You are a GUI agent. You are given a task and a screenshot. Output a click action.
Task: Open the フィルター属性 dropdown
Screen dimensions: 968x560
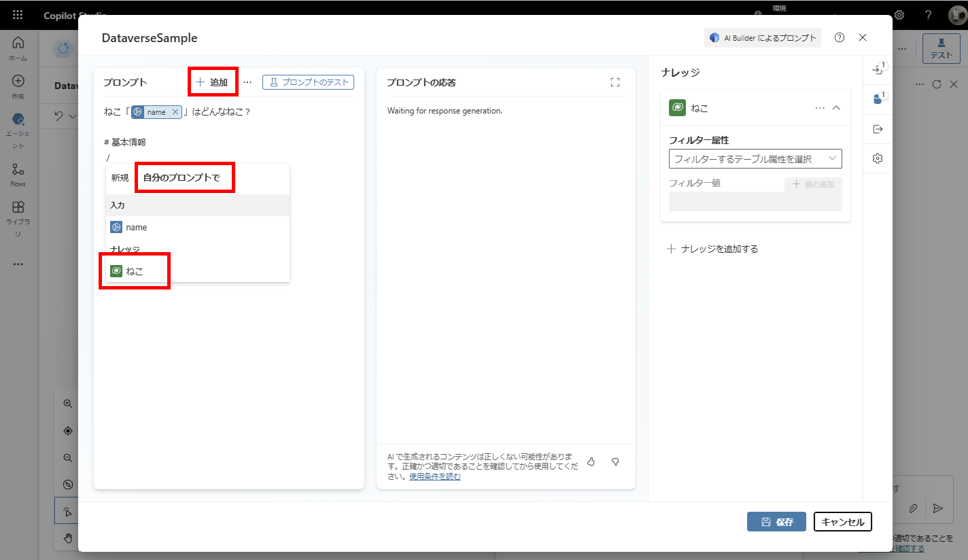point(755,158)
